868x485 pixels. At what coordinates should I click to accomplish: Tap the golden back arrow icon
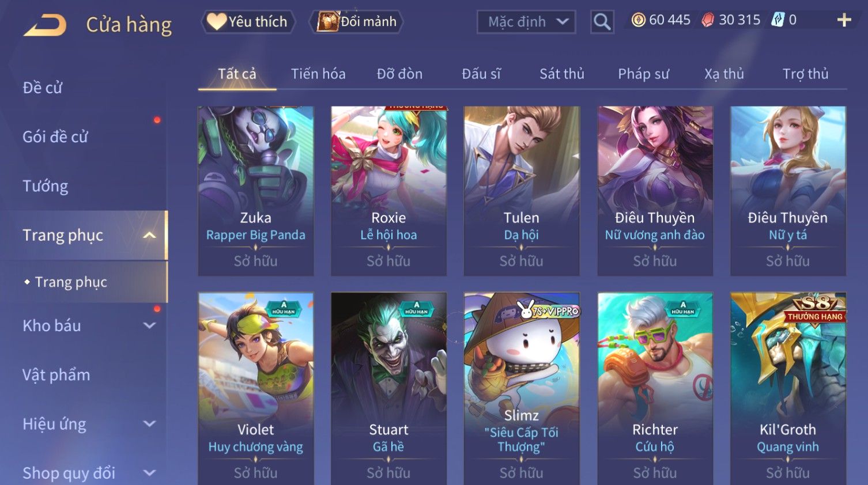(x=45, y=25)
